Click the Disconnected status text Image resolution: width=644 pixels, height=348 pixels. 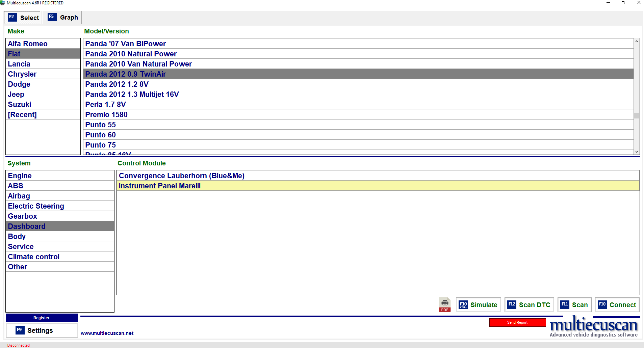coord(19,345)
